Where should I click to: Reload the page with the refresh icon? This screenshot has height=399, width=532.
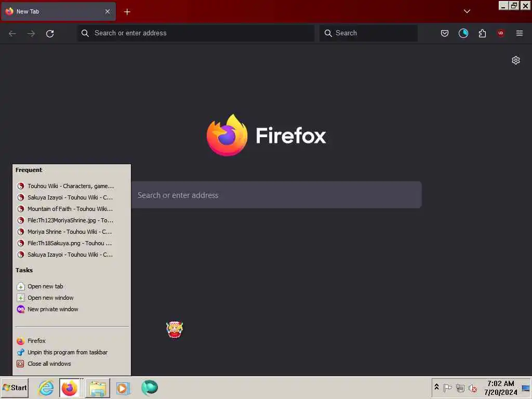pyautogui.click(x=50, y=33)
